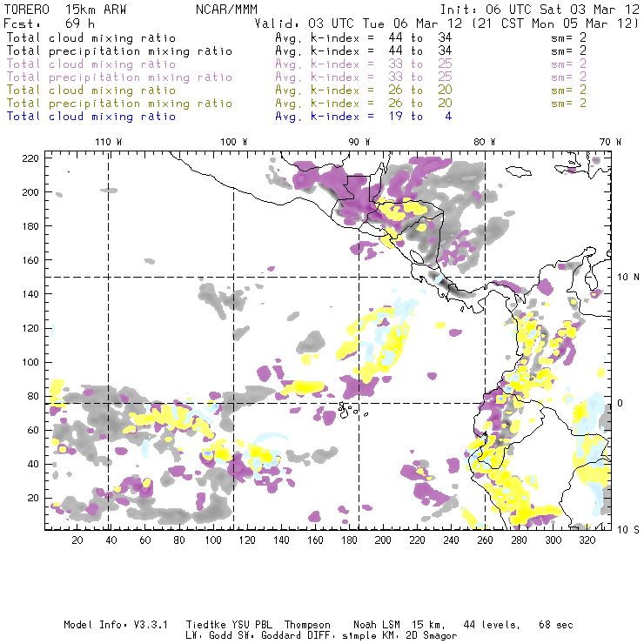644x644 pixels.
Task: Click the "260" x-axis tick label
Action: tap(485, 540)
